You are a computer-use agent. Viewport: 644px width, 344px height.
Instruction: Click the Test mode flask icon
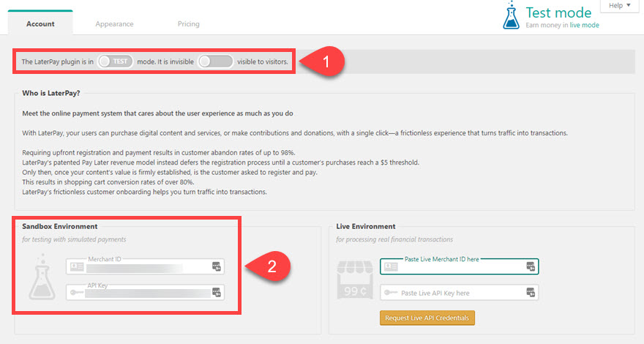point(511,15)
